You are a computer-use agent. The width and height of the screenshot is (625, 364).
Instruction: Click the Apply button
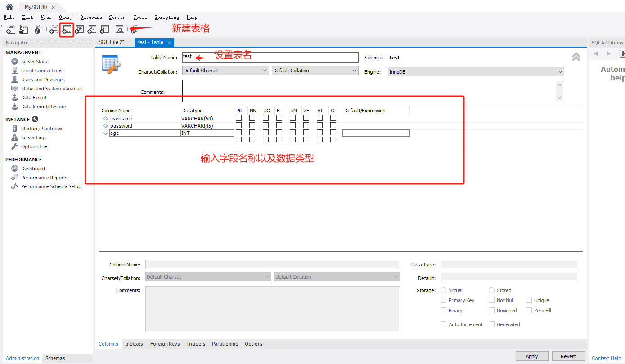(x=532, y=356)
